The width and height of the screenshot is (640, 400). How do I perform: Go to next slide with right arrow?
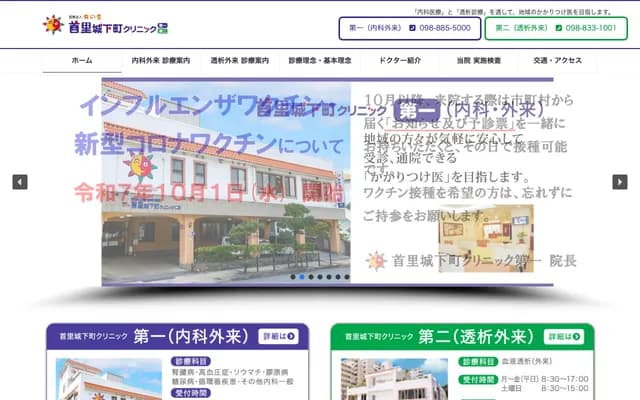click(620, 182)
